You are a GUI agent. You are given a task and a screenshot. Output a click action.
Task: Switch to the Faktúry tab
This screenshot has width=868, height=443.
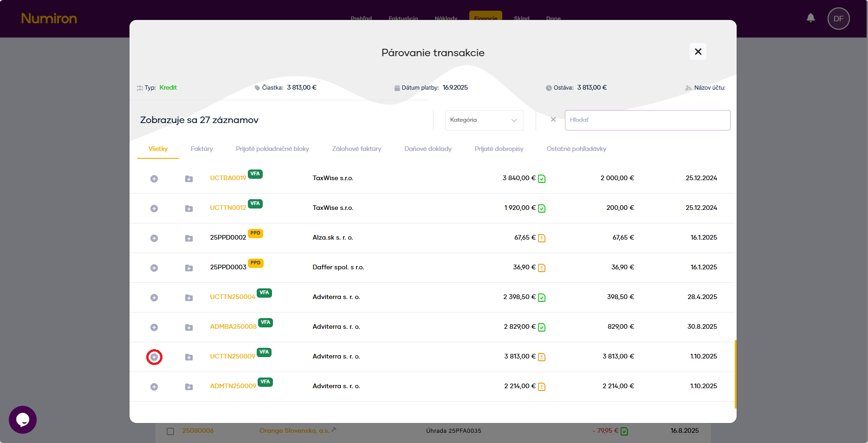201,149
